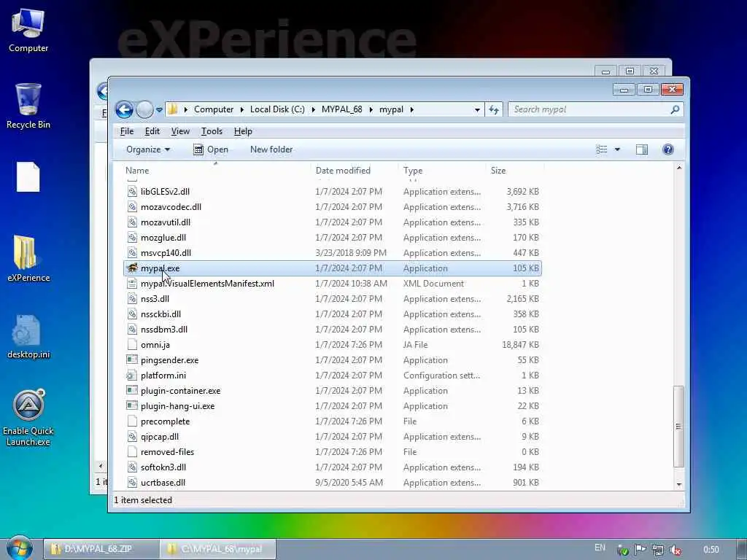Toggle the preview pane button
The height and width of the screenshot is (560, 747).
[x=642, y=149]
